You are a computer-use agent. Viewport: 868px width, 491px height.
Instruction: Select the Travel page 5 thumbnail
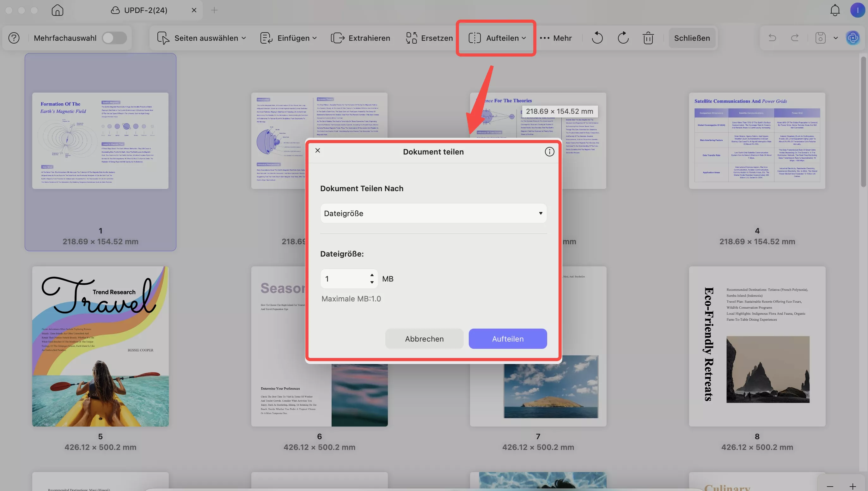pyautogui.click(x=100, y=346)
